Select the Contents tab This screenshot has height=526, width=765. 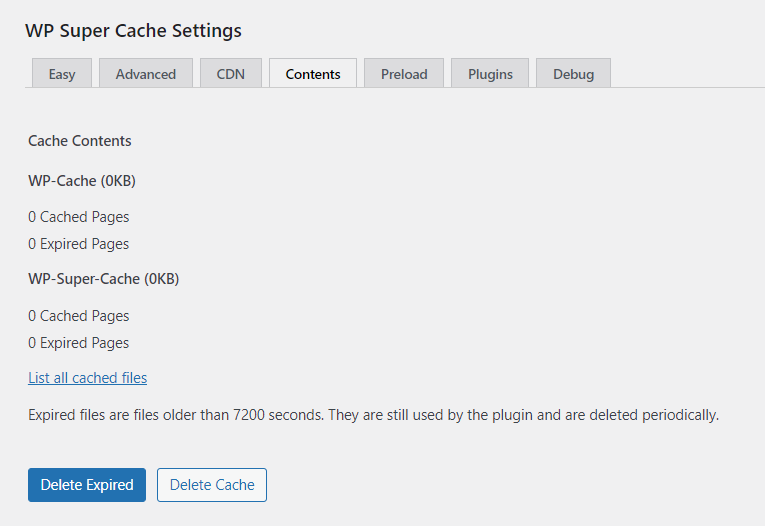click(313, 74)
